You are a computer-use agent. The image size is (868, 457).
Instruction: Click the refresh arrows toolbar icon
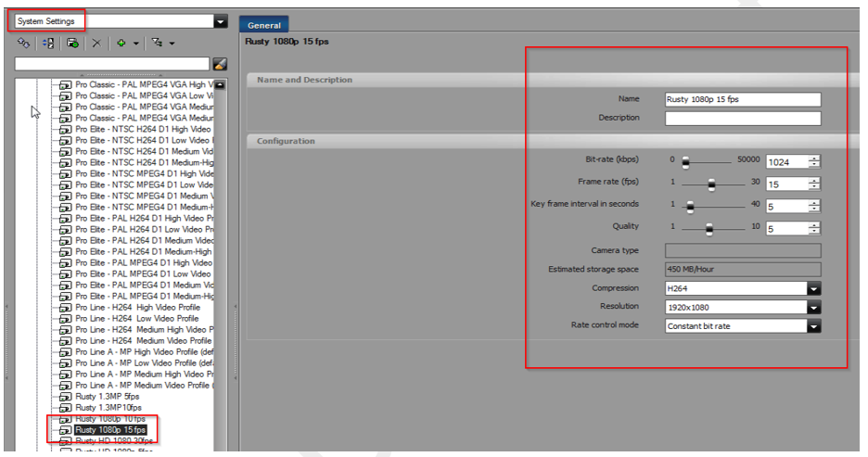(23, 43)
